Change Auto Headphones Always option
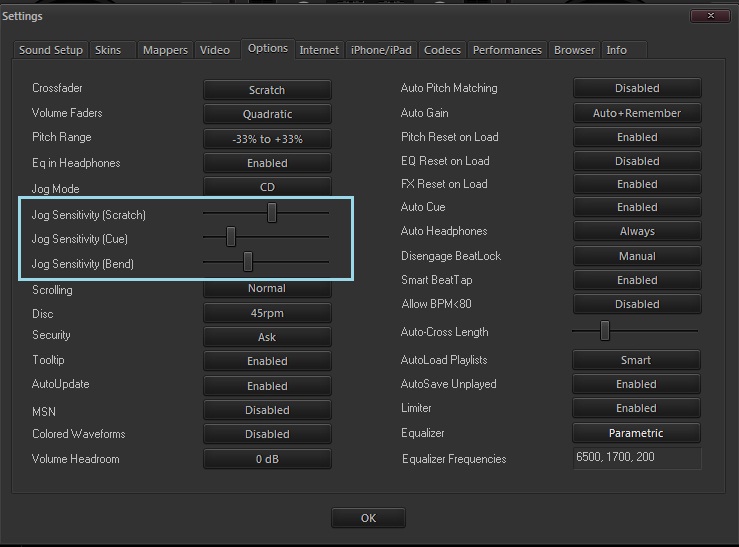 (637, 231)
